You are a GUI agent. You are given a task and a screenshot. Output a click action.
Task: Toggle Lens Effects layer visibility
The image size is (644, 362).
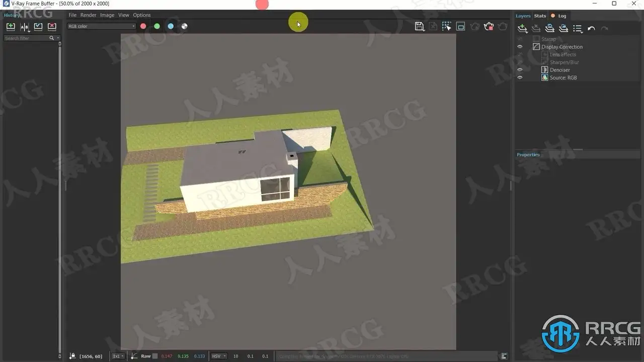click(520, 55)
